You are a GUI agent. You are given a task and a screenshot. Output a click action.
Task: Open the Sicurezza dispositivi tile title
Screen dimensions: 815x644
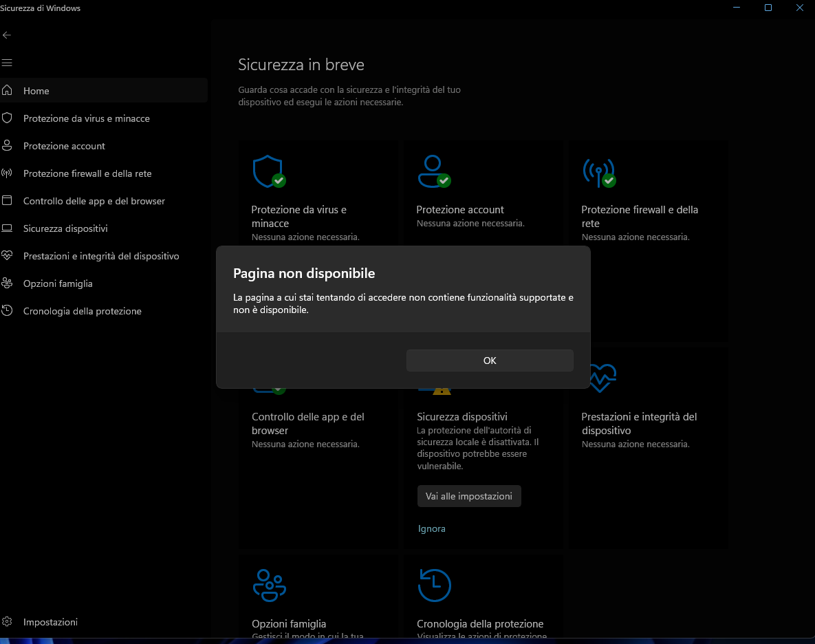462,417
